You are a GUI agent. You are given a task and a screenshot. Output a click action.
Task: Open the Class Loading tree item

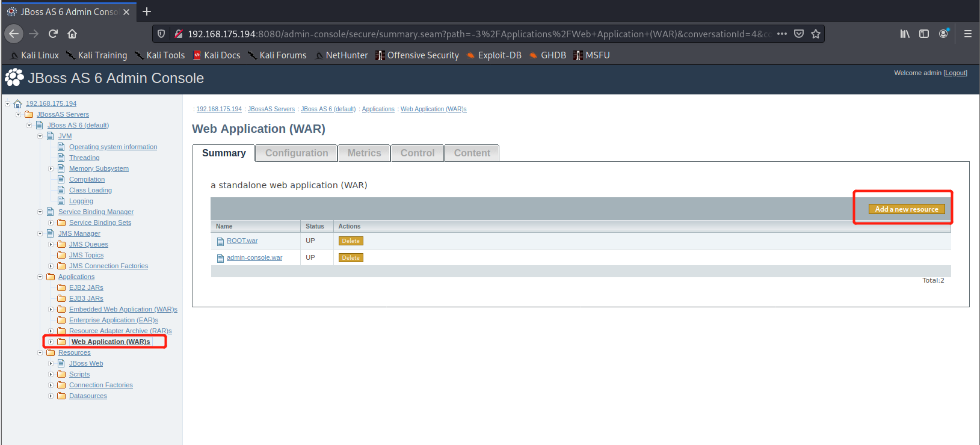click(90, 190)
